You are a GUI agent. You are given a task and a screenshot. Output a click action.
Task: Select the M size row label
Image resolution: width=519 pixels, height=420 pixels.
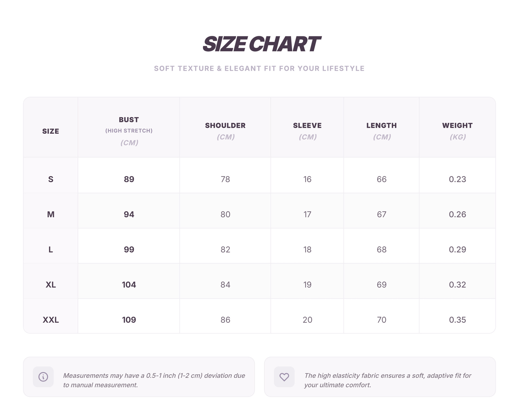(x=51, y=214)
